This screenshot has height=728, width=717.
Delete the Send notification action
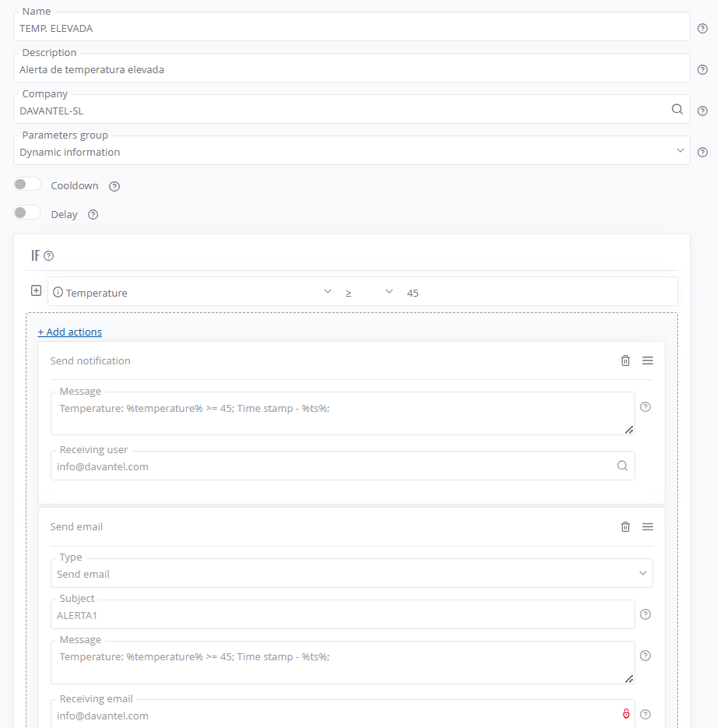625,360
